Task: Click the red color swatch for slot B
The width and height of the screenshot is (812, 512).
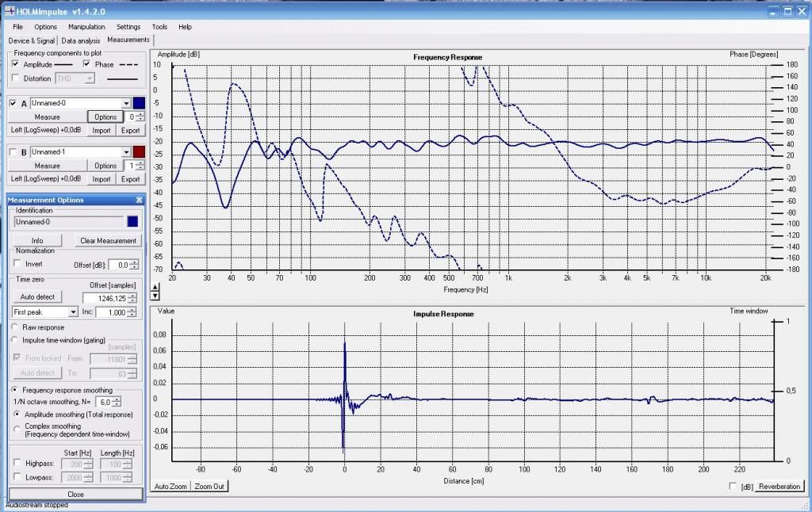Action: (x=139, y=152)
